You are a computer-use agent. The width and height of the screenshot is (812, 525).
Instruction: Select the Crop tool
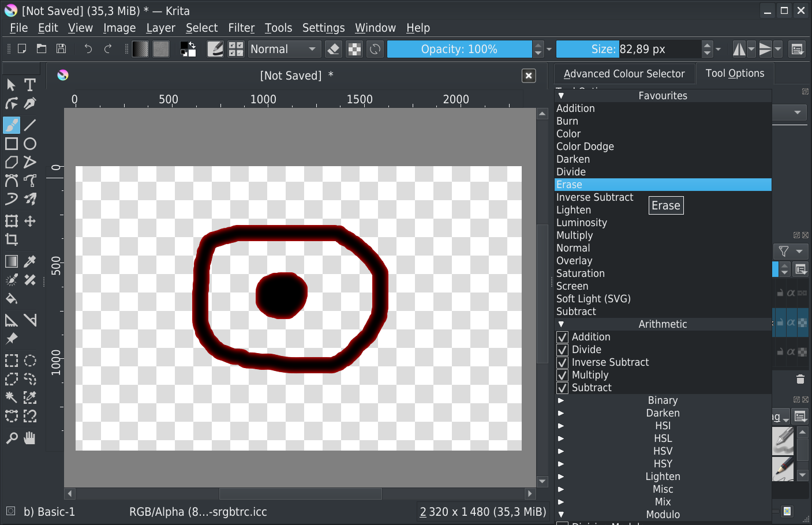point(12,239)
